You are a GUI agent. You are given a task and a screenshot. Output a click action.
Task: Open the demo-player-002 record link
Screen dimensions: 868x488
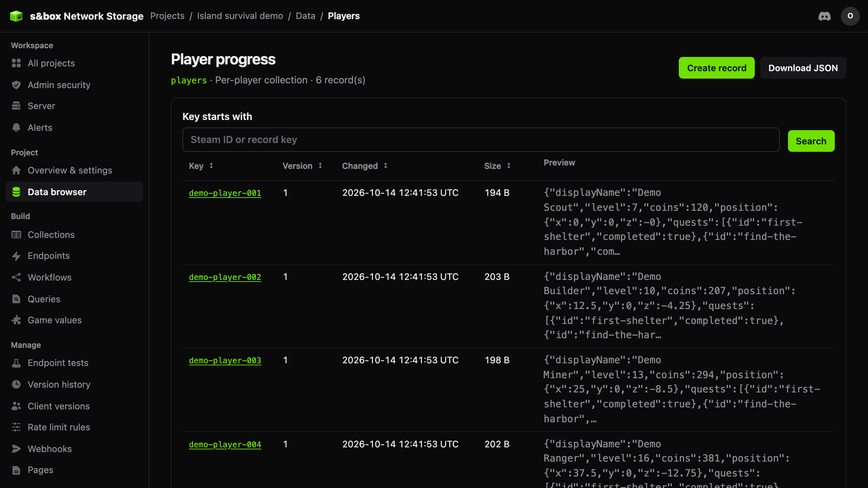(225, 277)
